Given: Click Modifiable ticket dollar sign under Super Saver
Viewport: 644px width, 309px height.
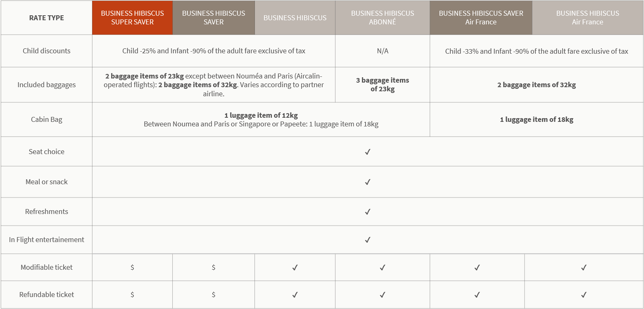Looking at the screenshot, I should pyautogui.click(x=132, y=267).
